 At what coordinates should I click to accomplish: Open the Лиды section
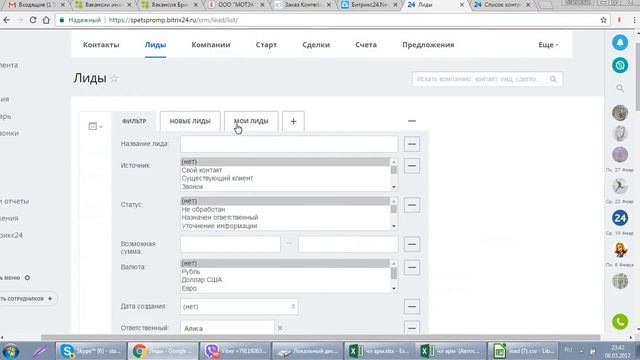[155, 45]
